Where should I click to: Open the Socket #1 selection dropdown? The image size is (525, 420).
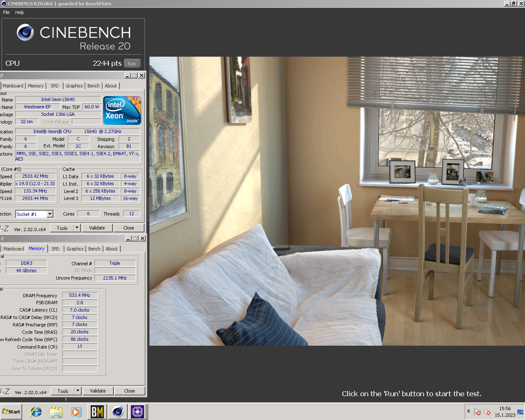50,214
